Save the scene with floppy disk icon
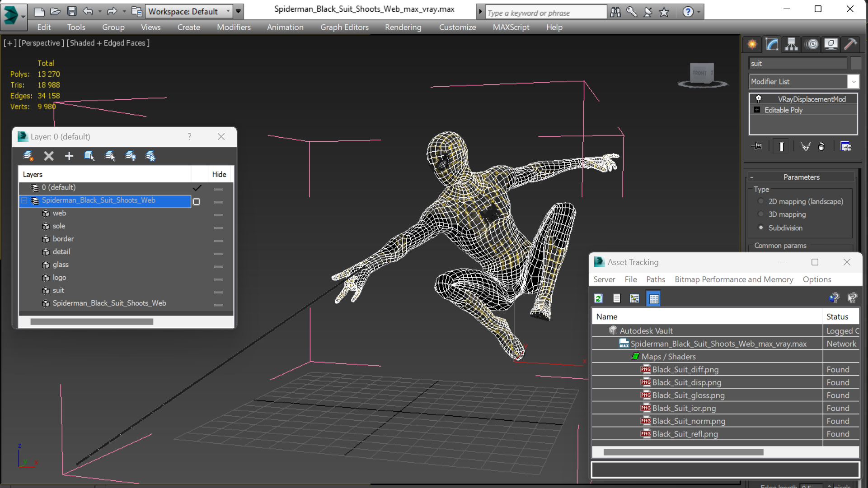 (x=71, y=11)
